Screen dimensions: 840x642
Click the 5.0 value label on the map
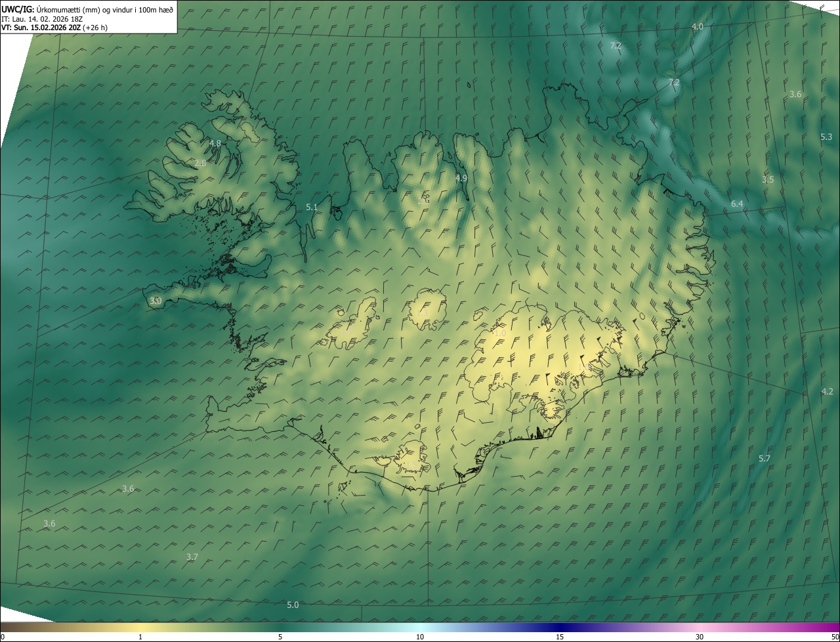click(293, 605)
